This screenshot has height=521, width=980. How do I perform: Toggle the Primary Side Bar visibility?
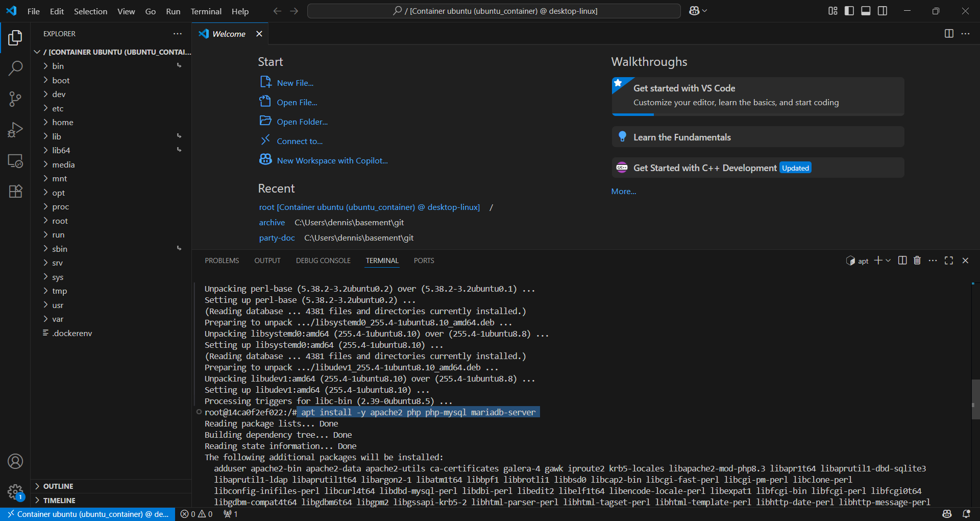click(849, 11)
